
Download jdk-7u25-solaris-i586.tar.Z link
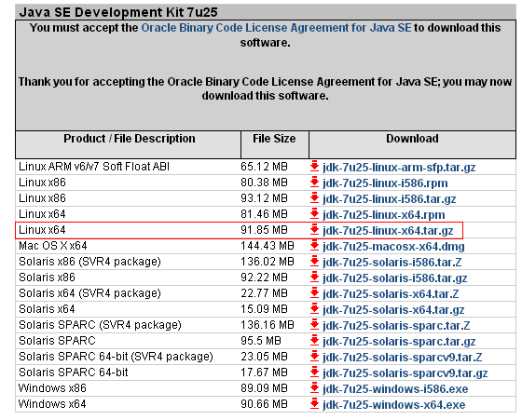pos(391,263)
